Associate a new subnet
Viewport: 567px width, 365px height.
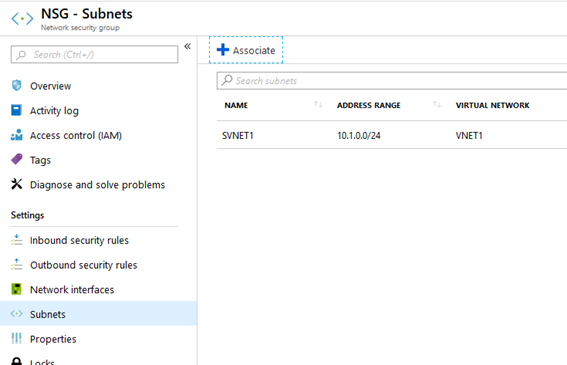246,50
